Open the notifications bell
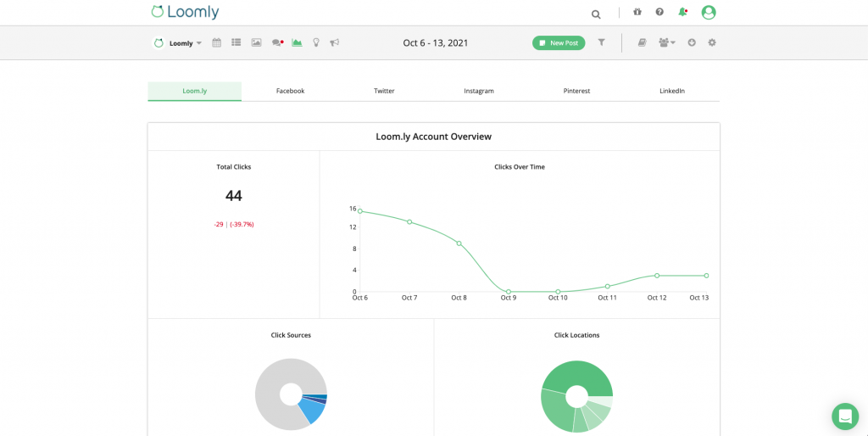The height and width of the screenshot is (436, 868). click(x=682, y=12)
